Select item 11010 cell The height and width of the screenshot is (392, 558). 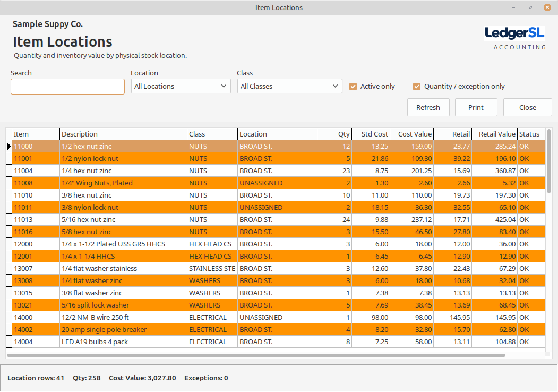(36, 195)
